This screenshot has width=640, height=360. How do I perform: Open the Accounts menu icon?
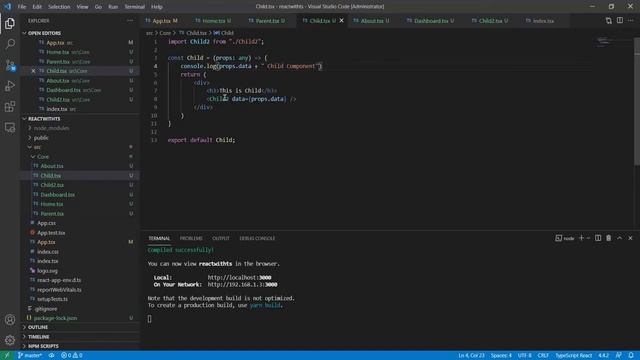[x=10, y=320]
